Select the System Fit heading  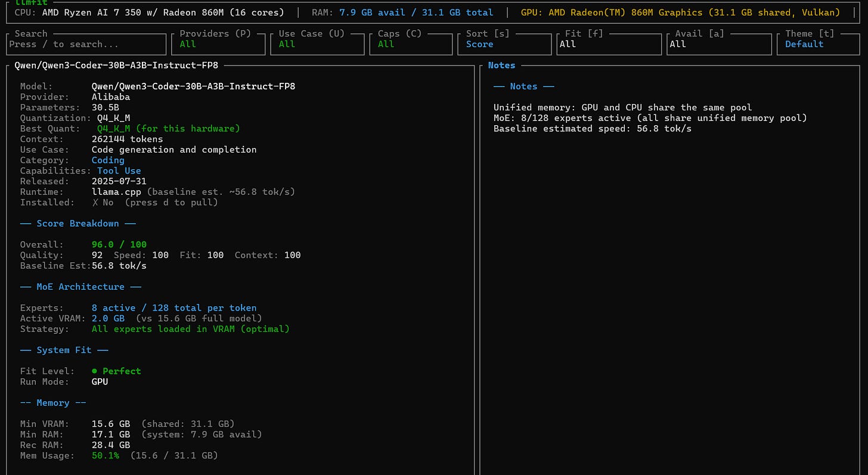[x=64, y=350]
